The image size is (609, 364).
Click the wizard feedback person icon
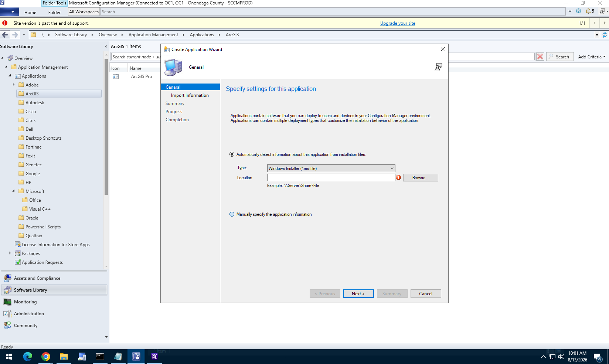click(x=438, y=67)
